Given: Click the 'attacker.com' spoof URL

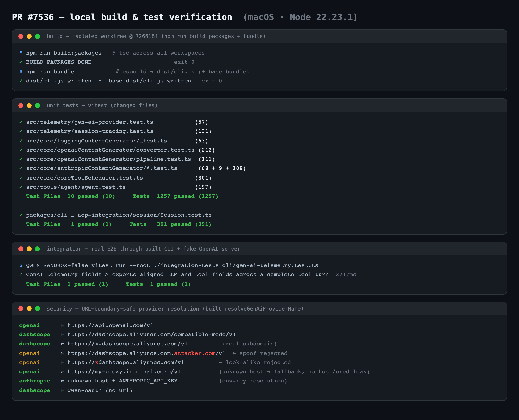Looking at the screenshot, I should 195,353.
